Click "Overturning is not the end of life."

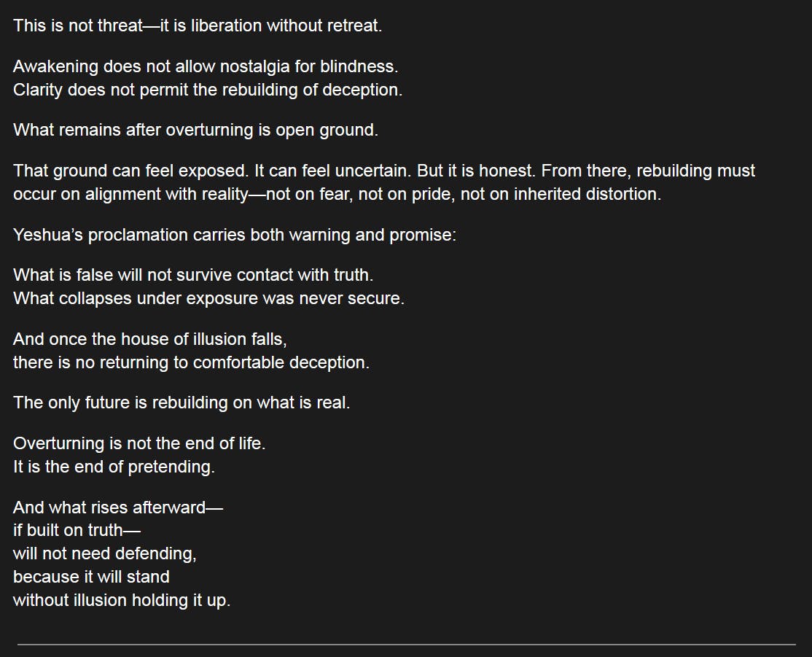(139, 443)
